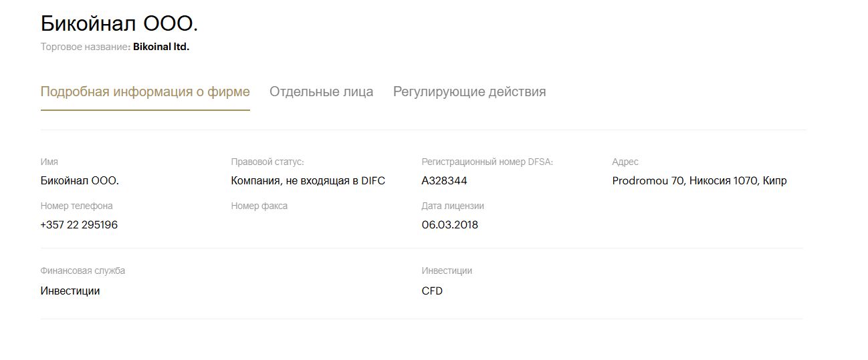Click the Дата лицензии label
The height and width of the screenshot is (360, 868).
[453, 206]
